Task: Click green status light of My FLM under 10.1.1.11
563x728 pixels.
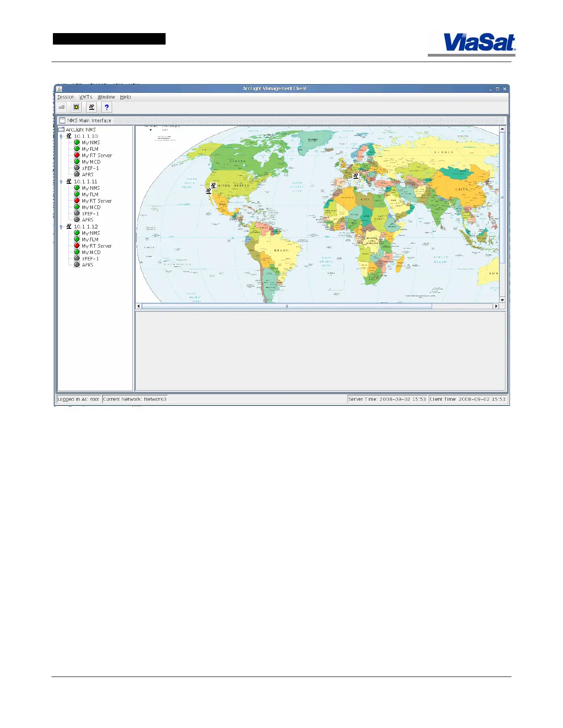Action: (x=77, y=194)
